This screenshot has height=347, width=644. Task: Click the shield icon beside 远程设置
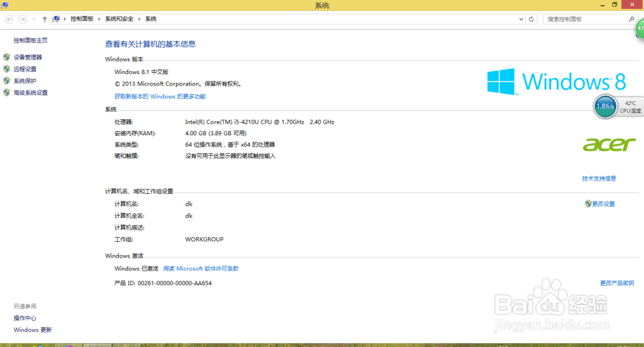6,69
